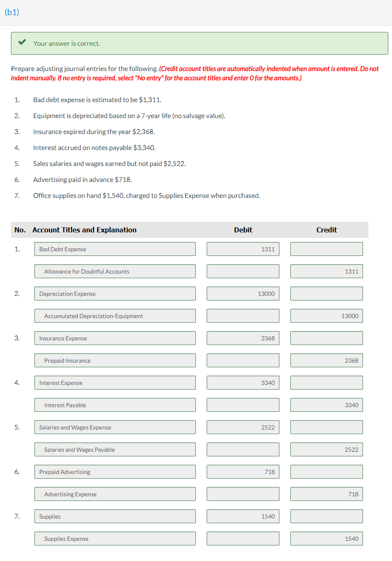Click the debit field showing 1311
Image resolution: width=392 pixels, height=561 pixels.
[243, 249]
